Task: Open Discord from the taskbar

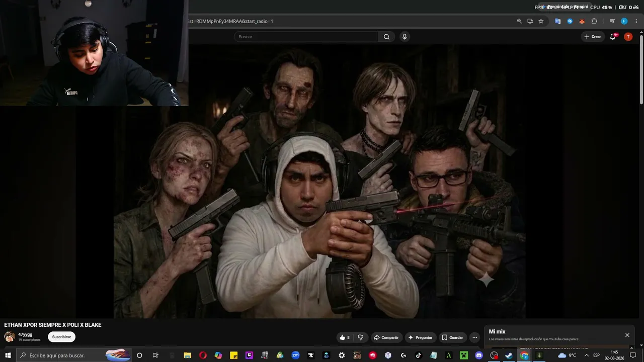Action: [x=479, y=355]
